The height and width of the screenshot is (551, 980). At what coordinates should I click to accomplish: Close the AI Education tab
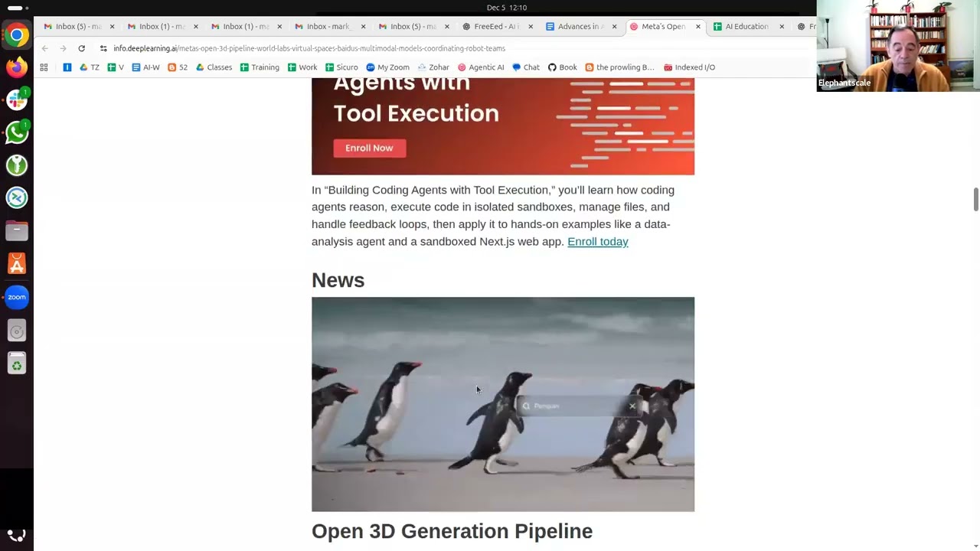[781, 26]
